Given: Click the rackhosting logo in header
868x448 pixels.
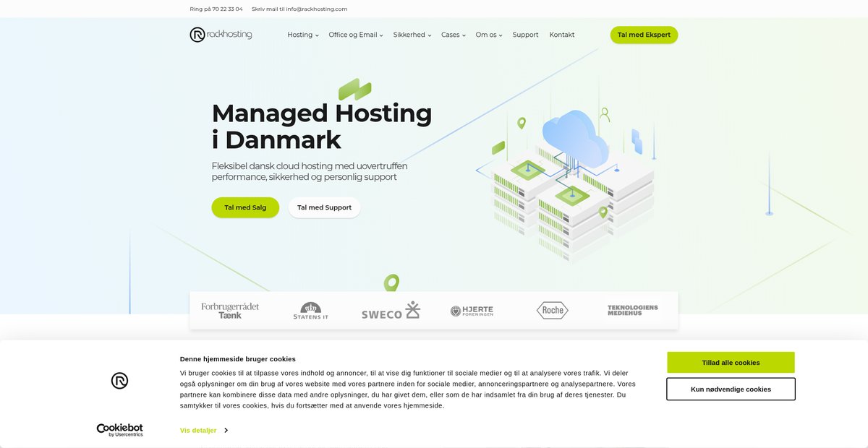Looking at the screenshot, I should tap(221, 35).
